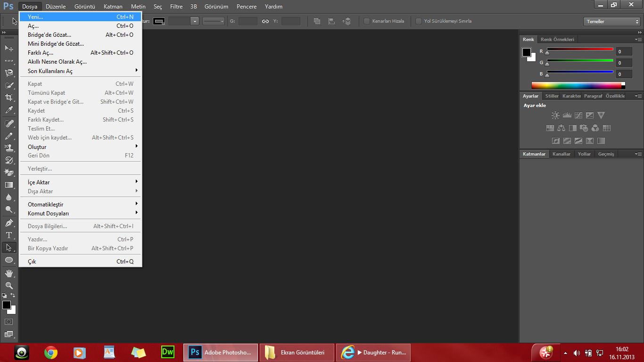
Task: Expand Otomatikleştir submenu
Action: [80, 204]
